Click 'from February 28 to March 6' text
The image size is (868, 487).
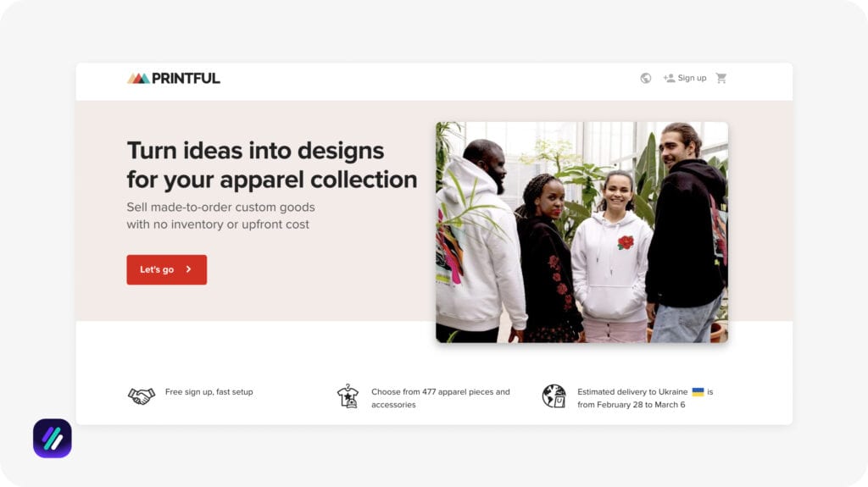point(631,405)
